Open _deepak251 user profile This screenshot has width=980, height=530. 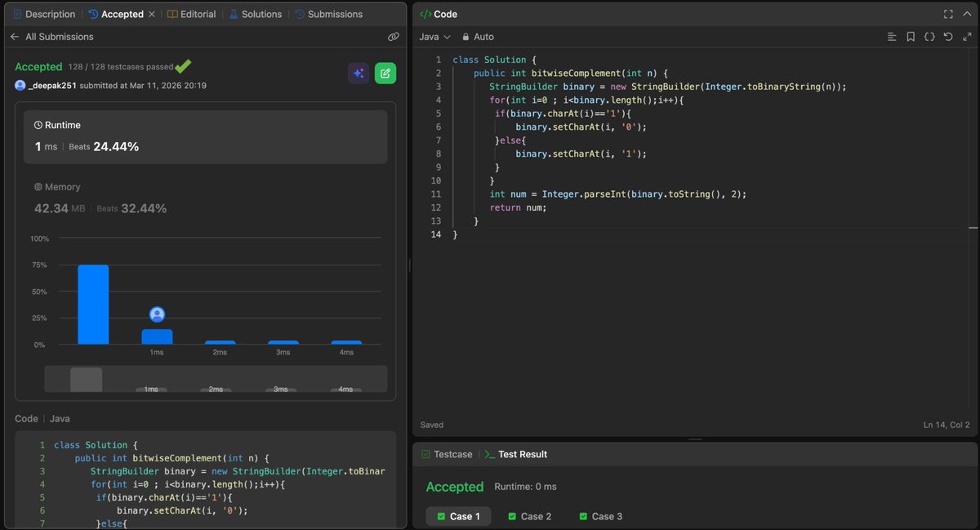(x=52, y=86)
